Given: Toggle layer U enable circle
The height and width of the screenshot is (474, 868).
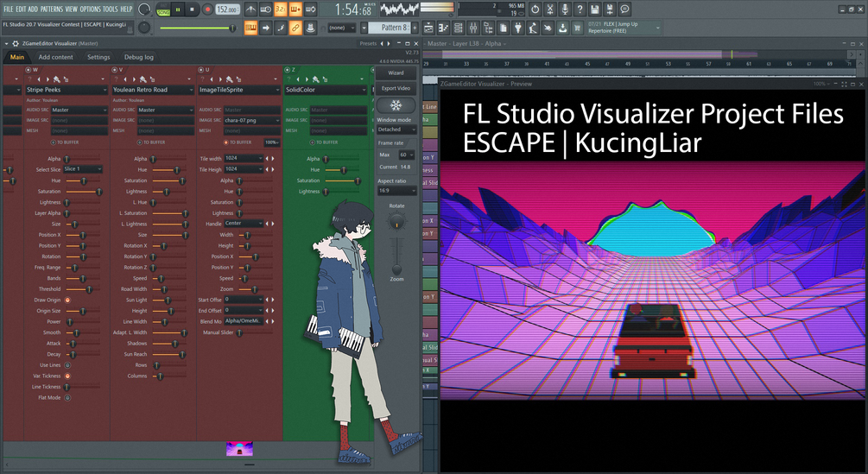Looking at the screenshot, I should pyautogui.click(x=200, y=70).
